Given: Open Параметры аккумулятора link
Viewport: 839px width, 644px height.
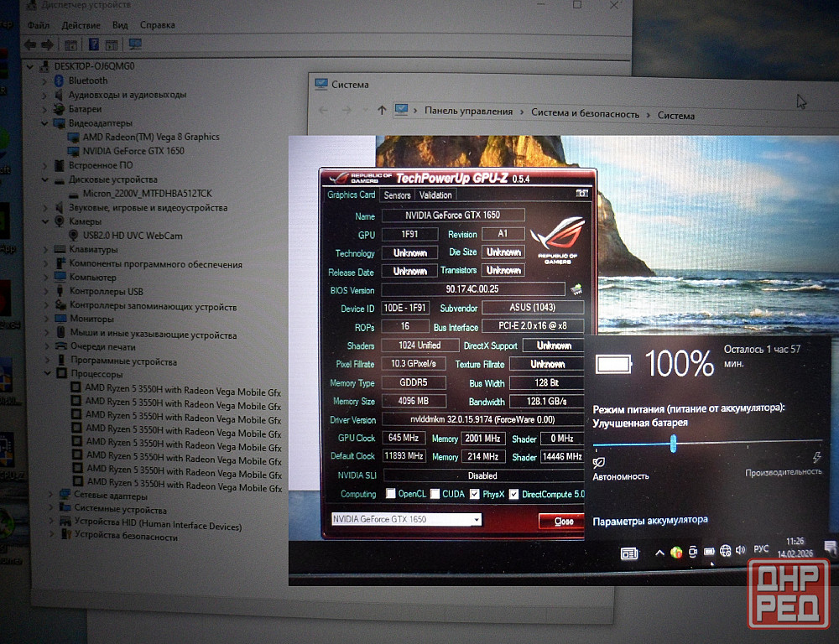Looking at the screenshot, I should click(650, 521).
